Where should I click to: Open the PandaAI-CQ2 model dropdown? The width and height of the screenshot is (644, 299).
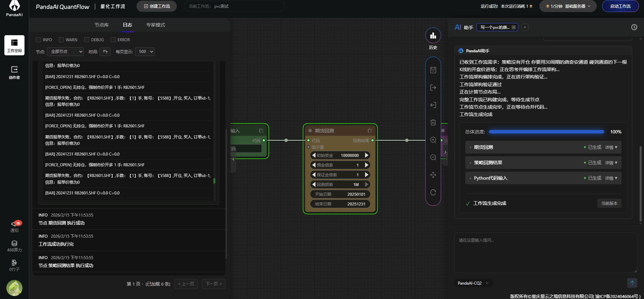(473, 283)
